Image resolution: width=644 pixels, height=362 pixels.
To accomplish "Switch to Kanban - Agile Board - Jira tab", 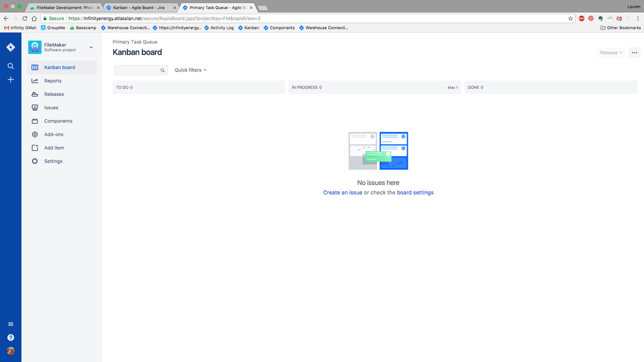I will point(140,7).
